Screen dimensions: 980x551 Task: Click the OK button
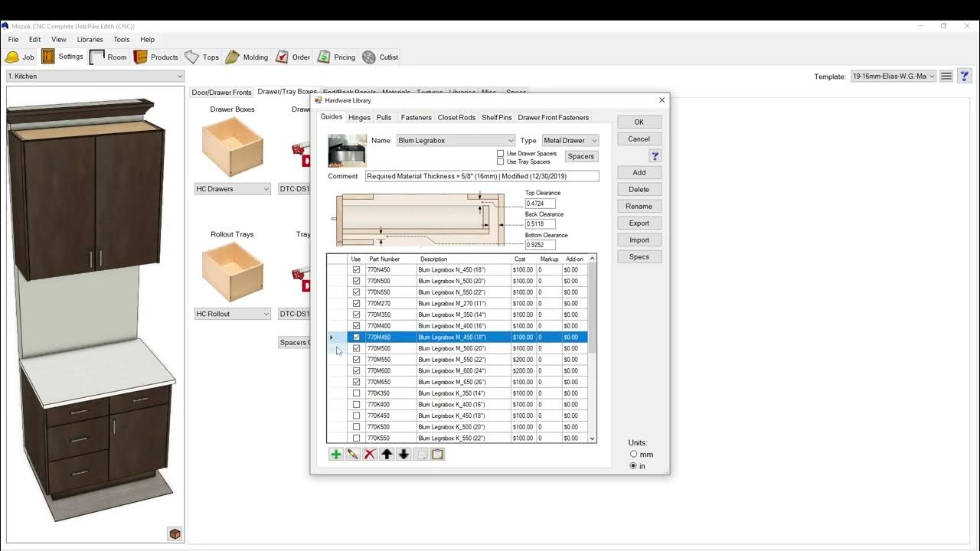coord(639,122)
